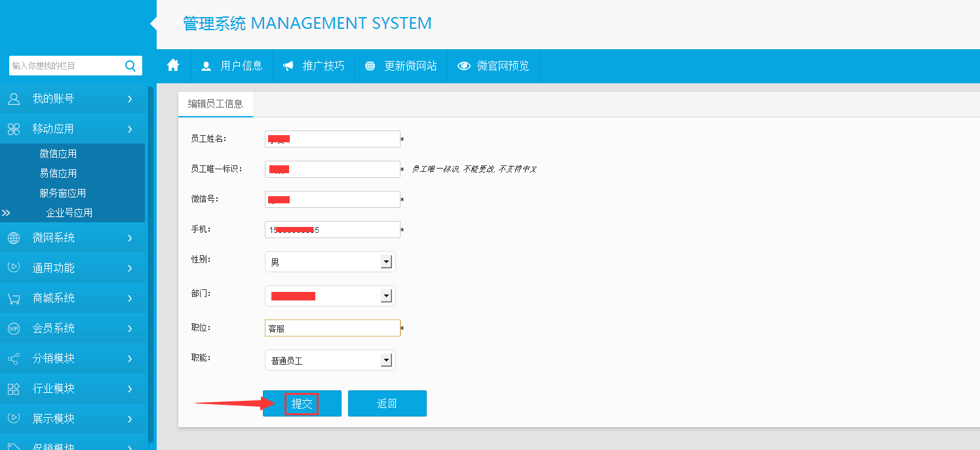Open 用户信息 in the navigation bar
The width and height of the screenshot is (980, 450).
(232, 66)
